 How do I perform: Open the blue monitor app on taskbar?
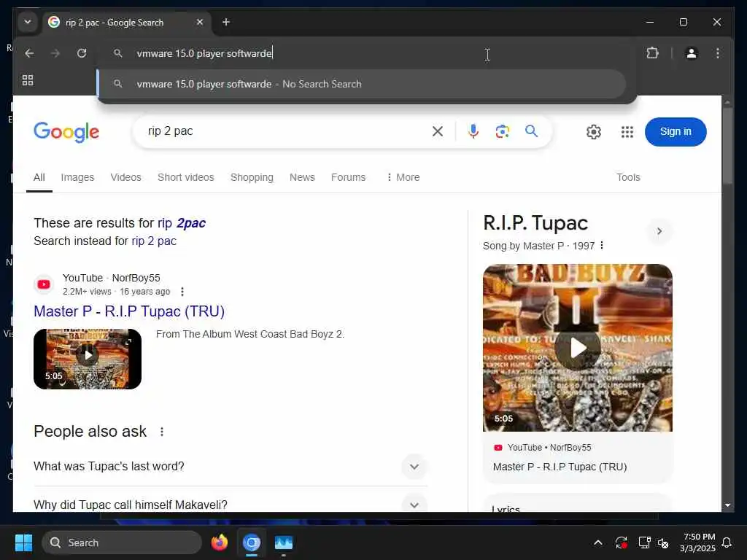tap(284, 542)
